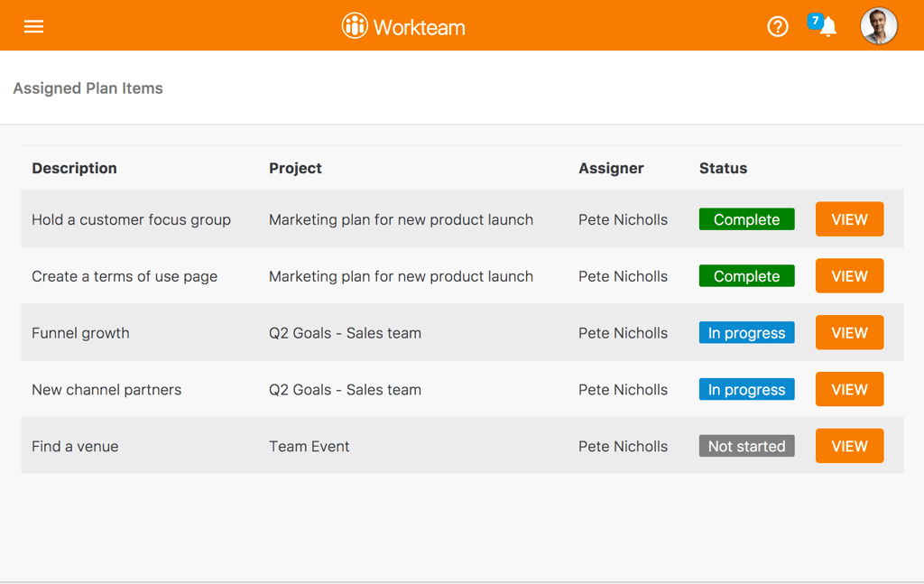Open the help question mark icon

(778, 26)
